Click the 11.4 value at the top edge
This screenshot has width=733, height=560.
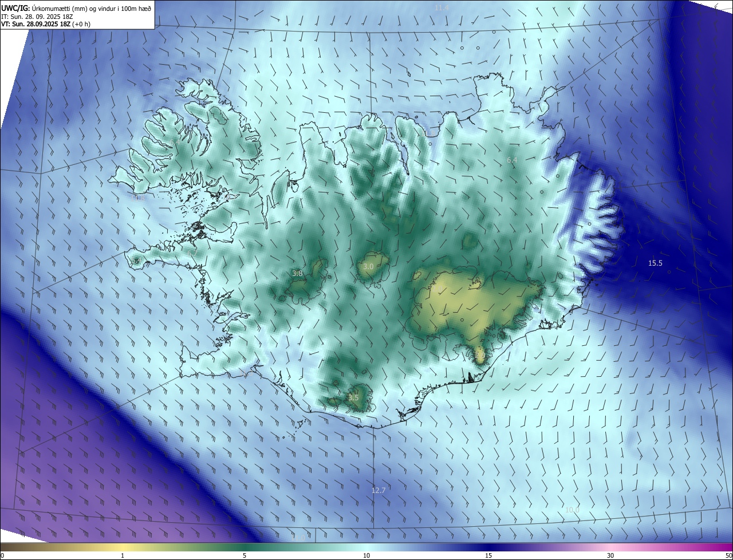click(x=442, y=7)
